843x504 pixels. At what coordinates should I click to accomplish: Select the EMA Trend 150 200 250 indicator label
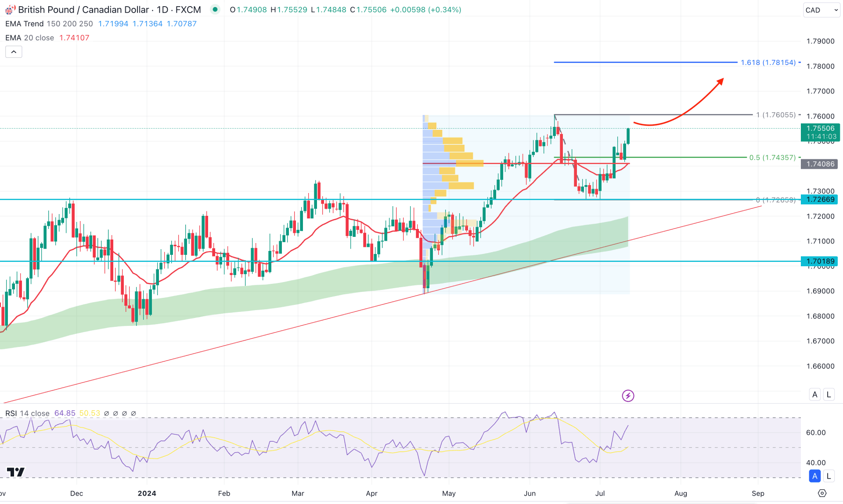click(x=49, y=24)
